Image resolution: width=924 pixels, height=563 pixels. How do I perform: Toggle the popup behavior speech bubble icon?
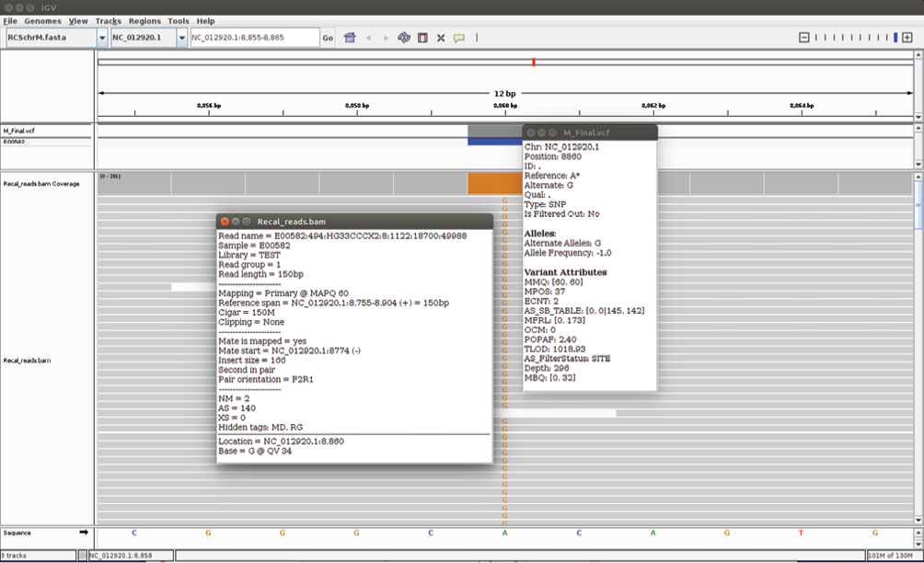tap(458, 38)
